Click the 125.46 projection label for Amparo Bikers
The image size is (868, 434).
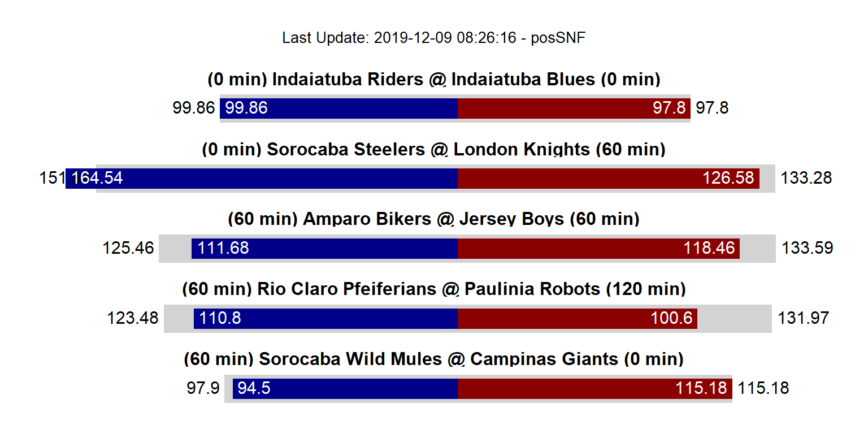click(x=128, y=248)
